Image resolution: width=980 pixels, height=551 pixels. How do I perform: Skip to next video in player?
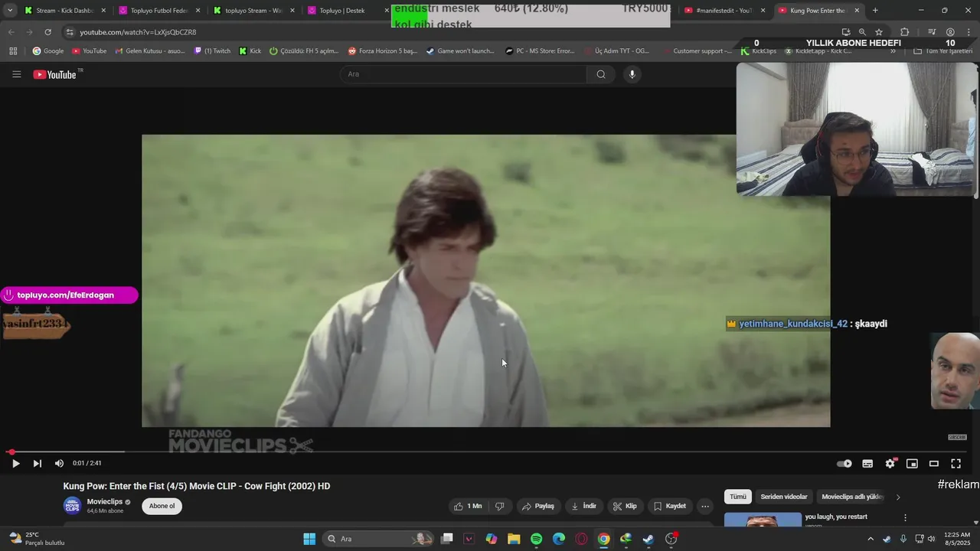(x=37, y=463)
